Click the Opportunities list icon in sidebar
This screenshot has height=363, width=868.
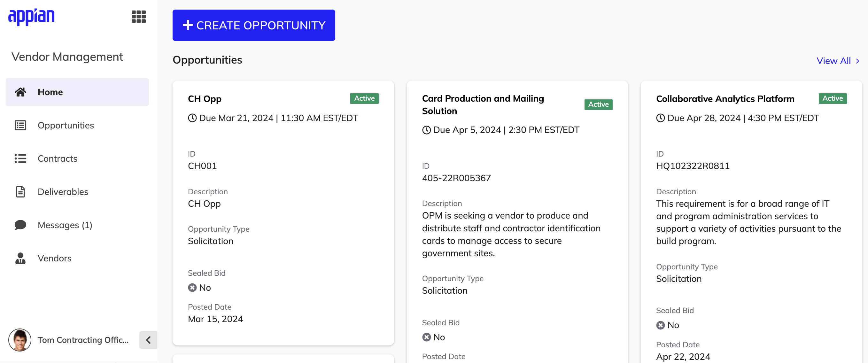[20, 125]
